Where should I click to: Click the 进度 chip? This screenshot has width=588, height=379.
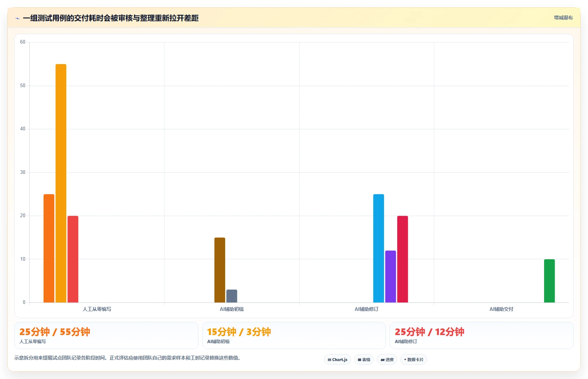click(x=387, y=360)
